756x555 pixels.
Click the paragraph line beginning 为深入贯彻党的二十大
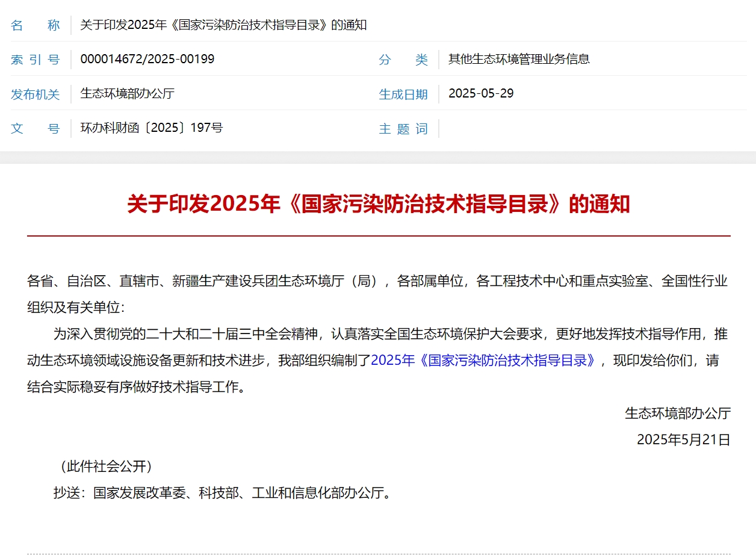click(x=391, y=334)
